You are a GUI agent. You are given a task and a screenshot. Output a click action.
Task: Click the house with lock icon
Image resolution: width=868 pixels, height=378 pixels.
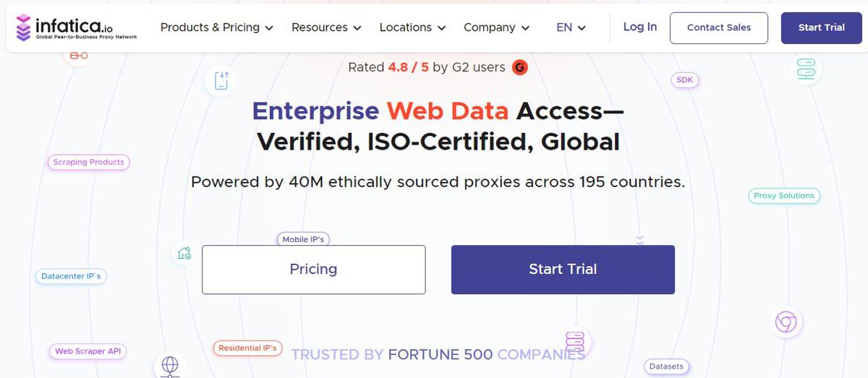click(x=184, y=253)
